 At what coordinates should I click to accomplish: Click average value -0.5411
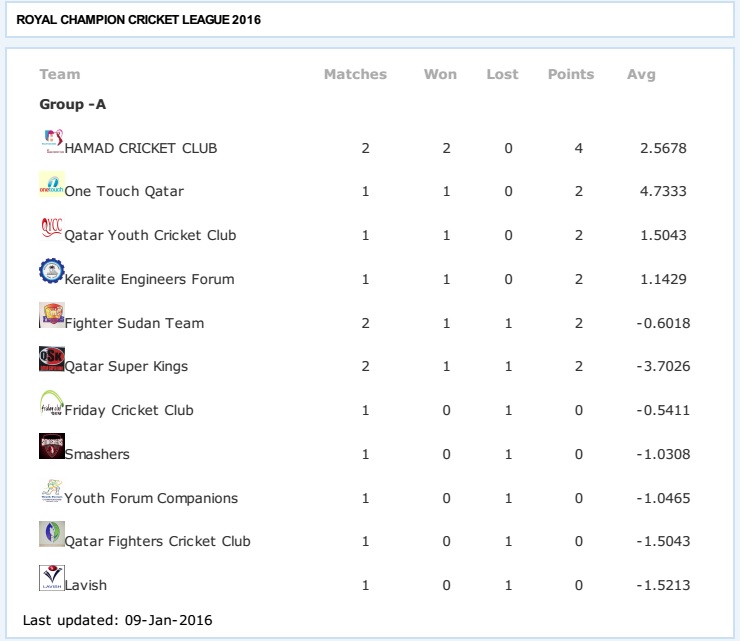663,410
